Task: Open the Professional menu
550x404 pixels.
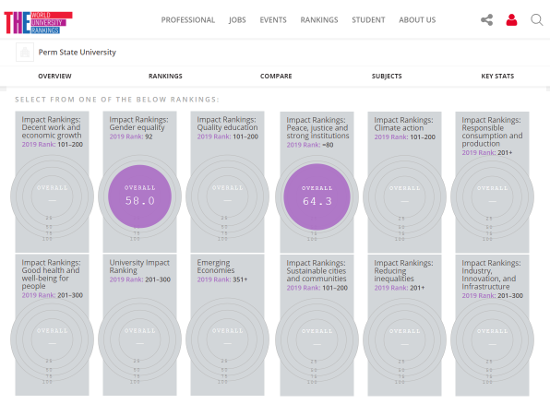Action: [188, 20]
